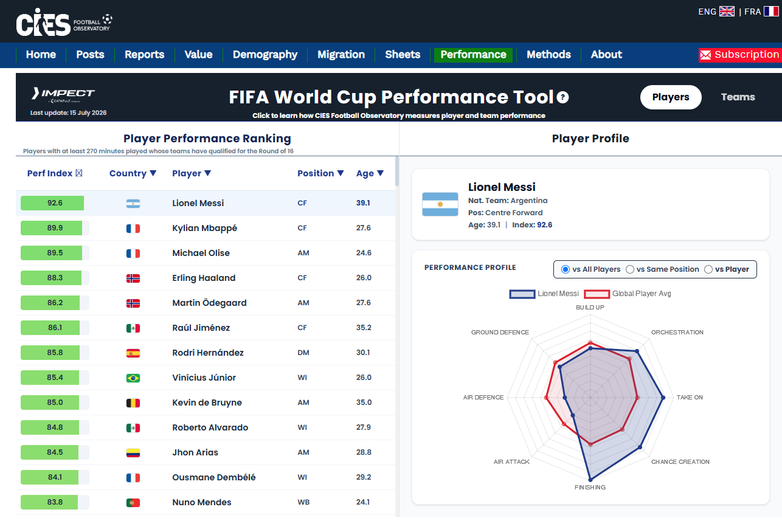Open Erling Haaland's player profile
Screen dimensions: 782x532
204,278
